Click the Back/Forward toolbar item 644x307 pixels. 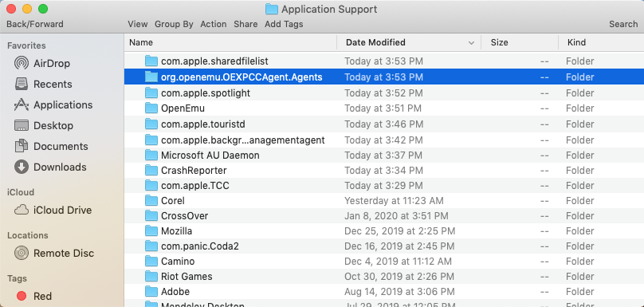35,24
